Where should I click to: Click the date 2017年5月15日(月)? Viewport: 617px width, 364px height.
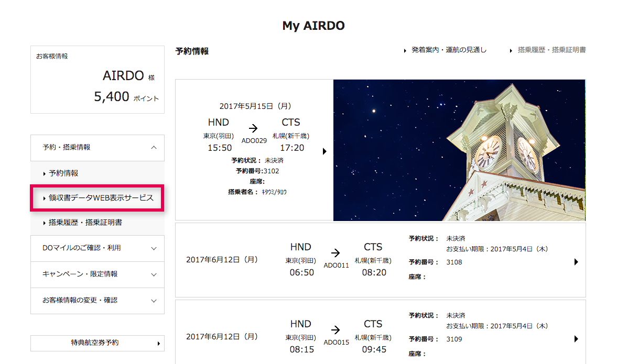(x=255, y=106)
